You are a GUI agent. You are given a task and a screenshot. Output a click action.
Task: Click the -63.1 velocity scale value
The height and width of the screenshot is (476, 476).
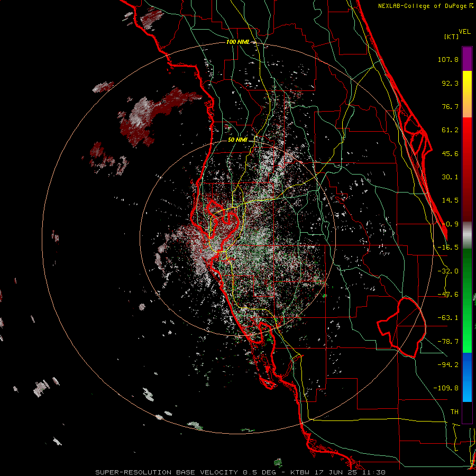(448, 318)
